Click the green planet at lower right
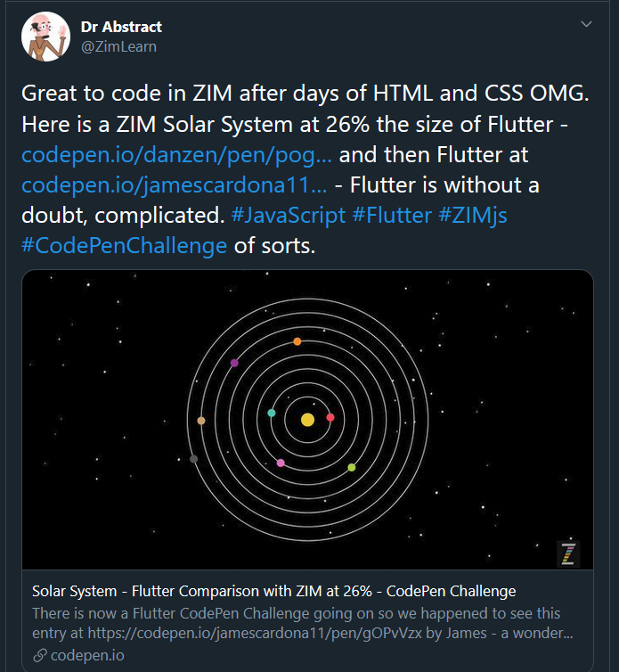Screen dimensions: 619x672 352,468
